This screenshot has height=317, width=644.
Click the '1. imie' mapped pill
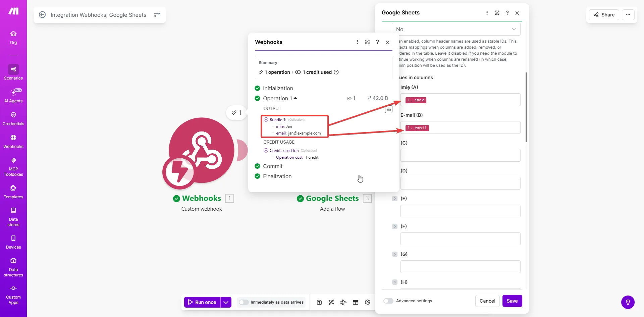coord(416,100)
